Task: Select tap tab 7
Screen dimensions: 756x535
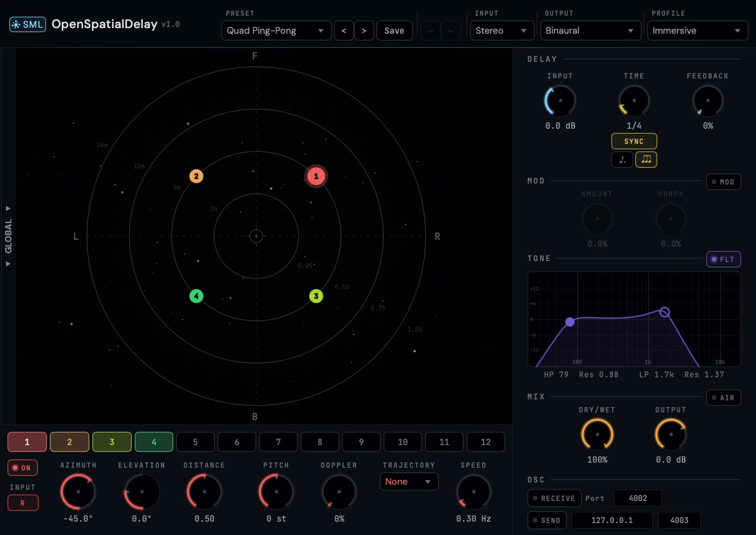Action: [x=278, y=442]
